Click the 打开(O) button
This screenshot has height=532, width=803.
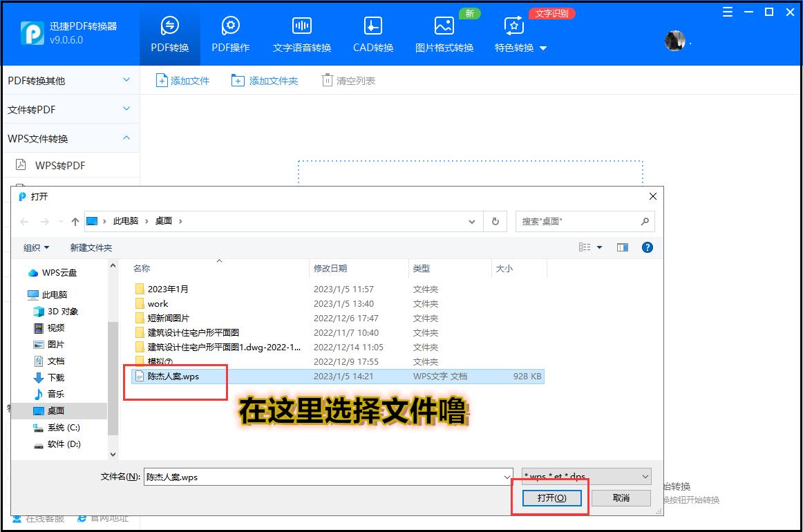[549, 497]
